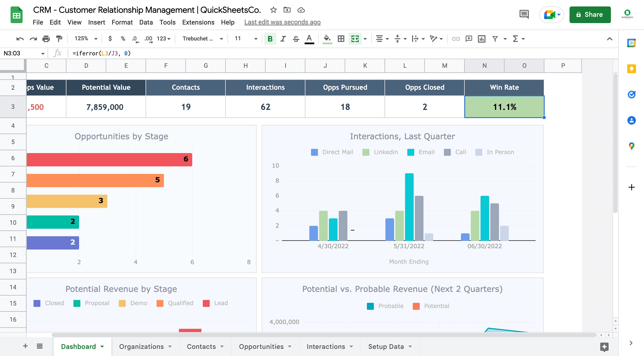Click the Format as currency icon
Screen dimensions: 644x356
[x=110, y=39]
